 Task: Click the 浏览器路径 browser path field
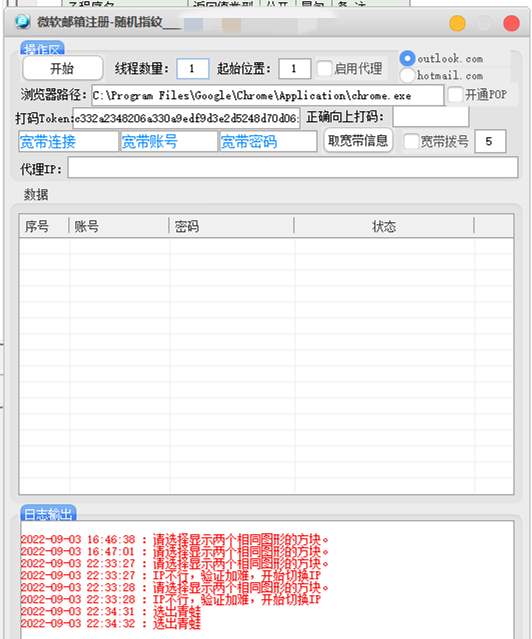pos(267,95)
